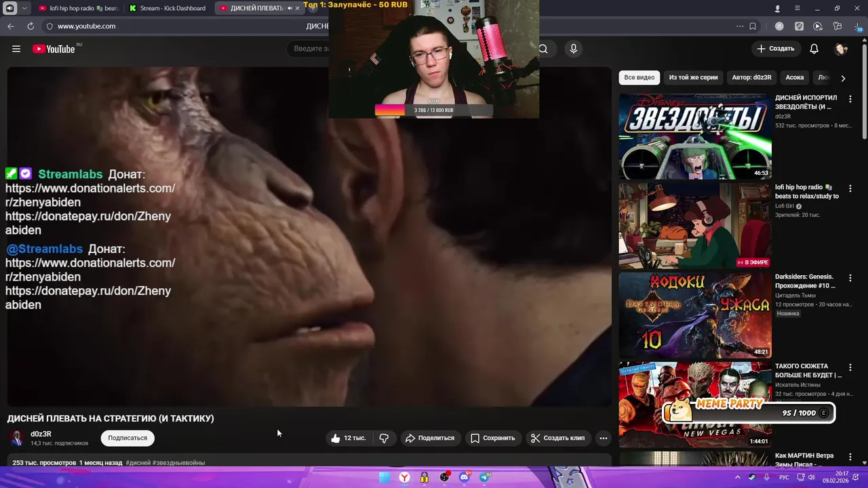Show hidden system tray icons chevron
868x488 pixels.
coord(738,477)
